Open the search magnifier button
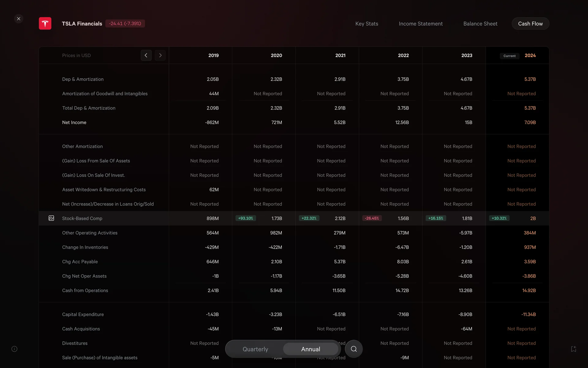 pyautogui.click(x=354, y=349)
